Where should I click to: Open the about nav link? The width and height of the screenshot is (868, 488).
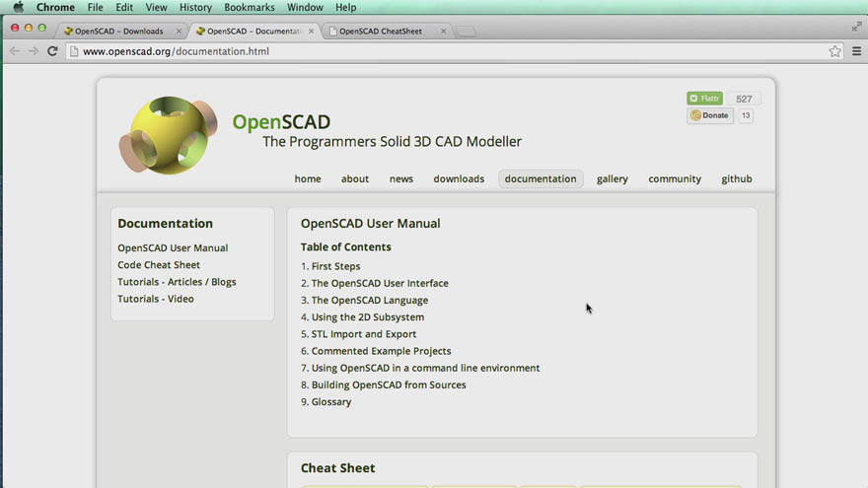[355, 178]
